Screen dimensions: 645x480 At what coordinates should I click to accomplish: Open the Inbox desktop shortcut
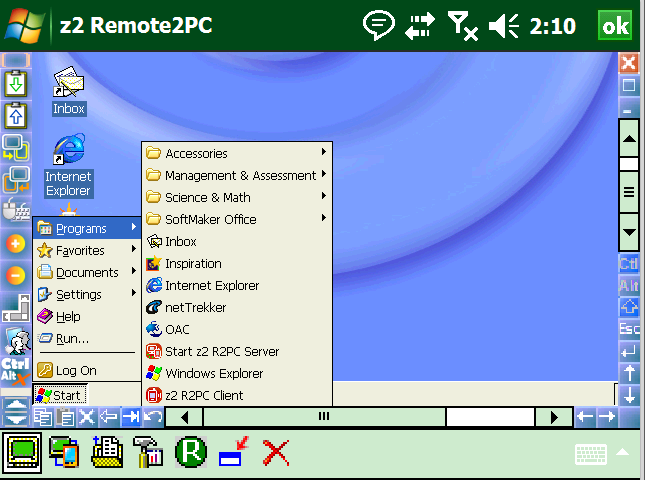(x=69, y=91)
